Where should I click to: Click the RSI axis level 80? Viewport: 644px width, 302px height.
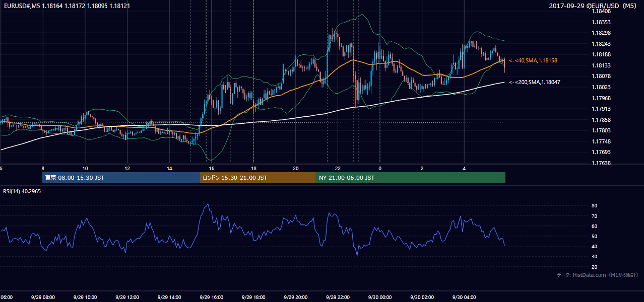tap(595, 206)
